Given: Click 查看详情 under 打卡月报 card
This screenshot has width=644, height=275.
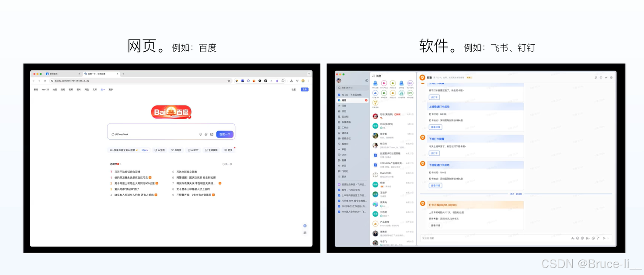Looking at the screenshot, I should (436, 226).
